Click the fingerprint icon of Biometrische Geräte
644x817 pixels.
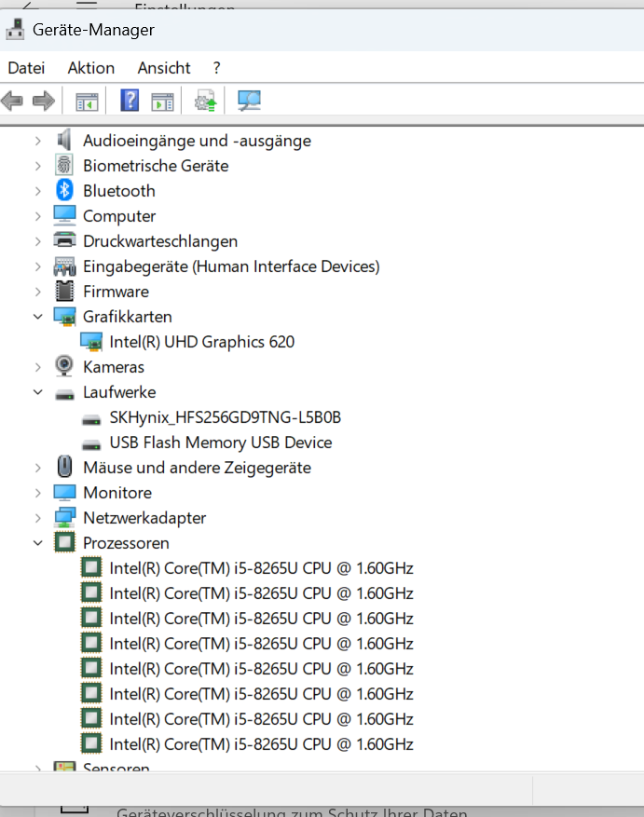click(64, 165)
